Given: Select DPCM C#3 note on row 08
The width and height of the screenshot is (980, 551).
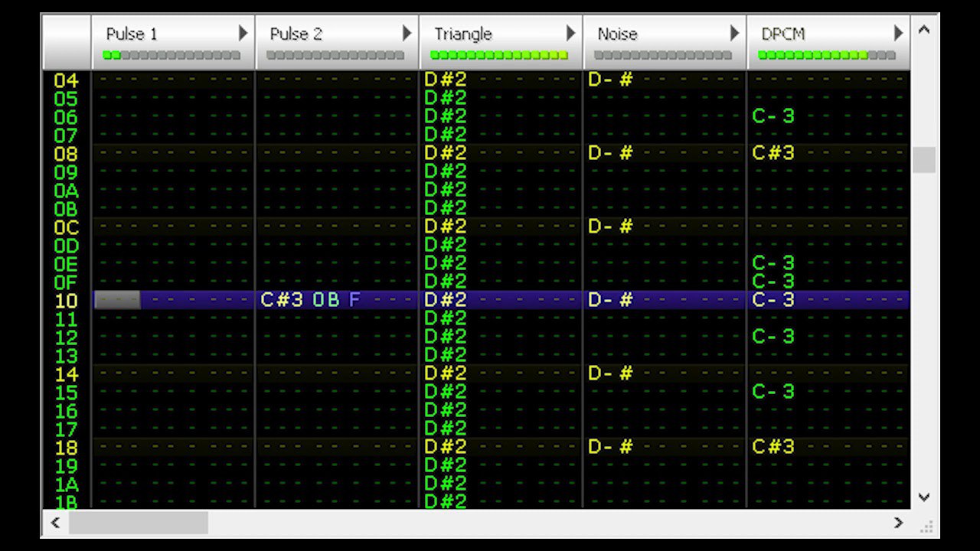Looking at the screenshot, I should 773,152.
